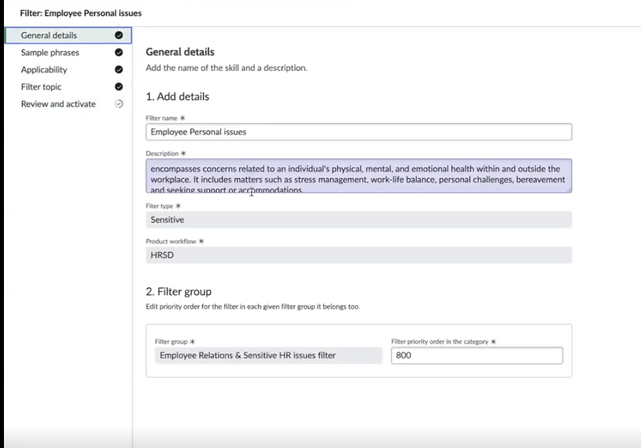Click the '2. Filter group' heading

tap(179, 291)
